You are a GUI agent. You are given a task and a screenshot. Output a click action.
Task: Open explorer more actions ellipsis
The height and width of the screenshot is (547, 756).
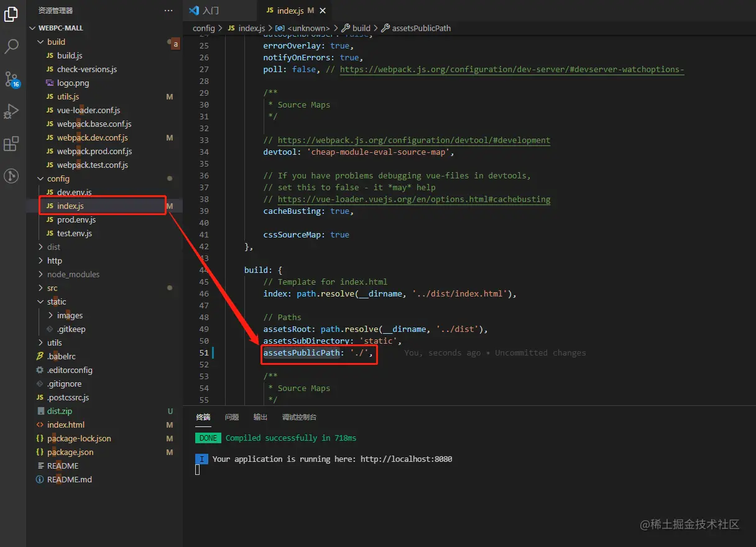(x=168, y=11)
